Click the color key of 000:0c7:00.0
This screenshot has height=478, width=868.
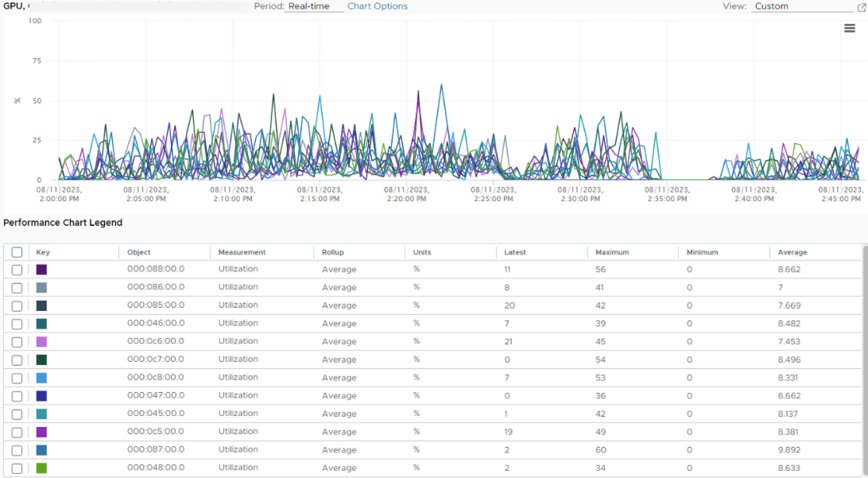coord(41,359)
